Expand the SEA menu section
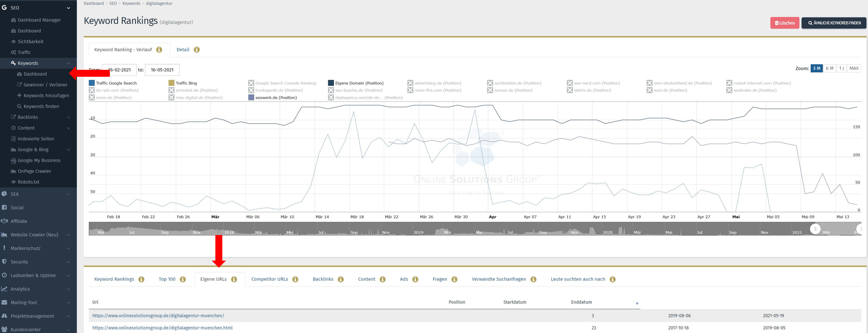 [69, 194]
